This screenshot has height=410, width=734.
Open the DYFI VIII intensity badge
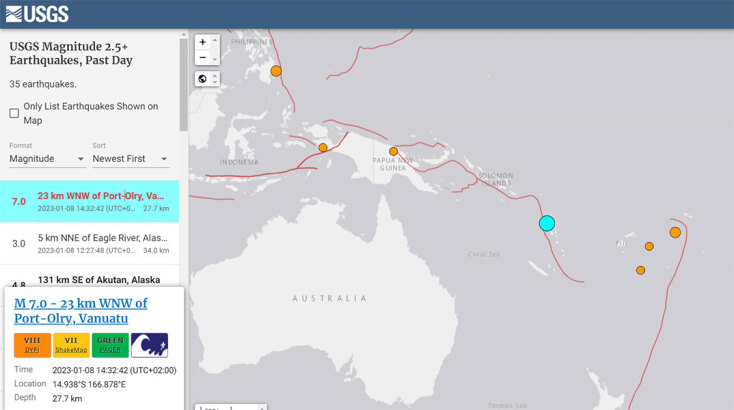32,345
